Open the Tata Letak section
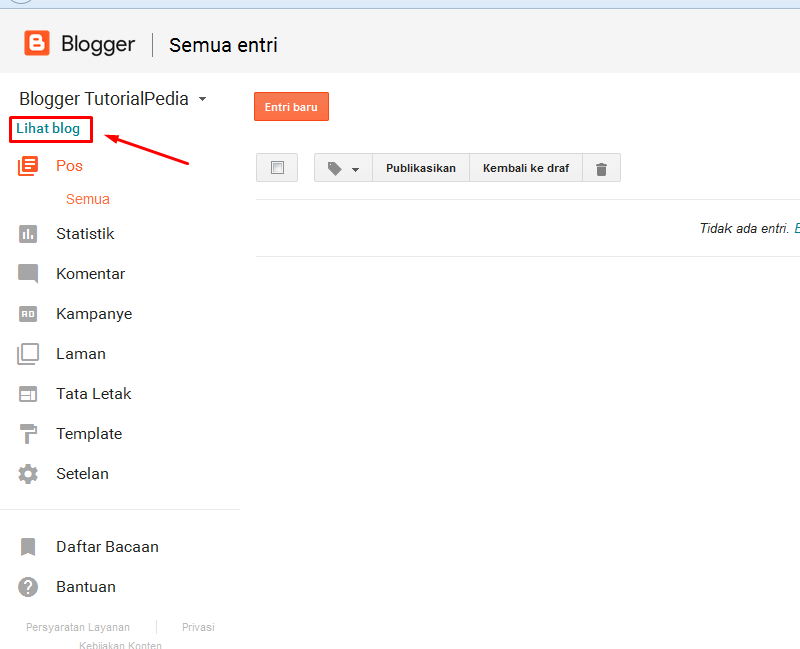The image size is (800, 649). (93, 394)
